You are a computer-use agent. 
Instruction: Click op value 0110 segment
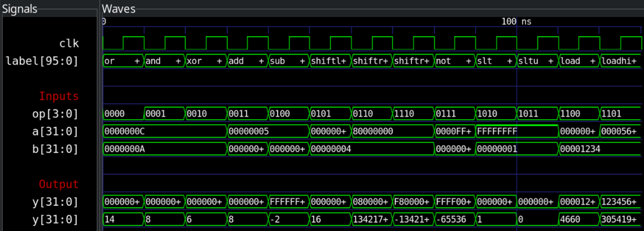372,114
